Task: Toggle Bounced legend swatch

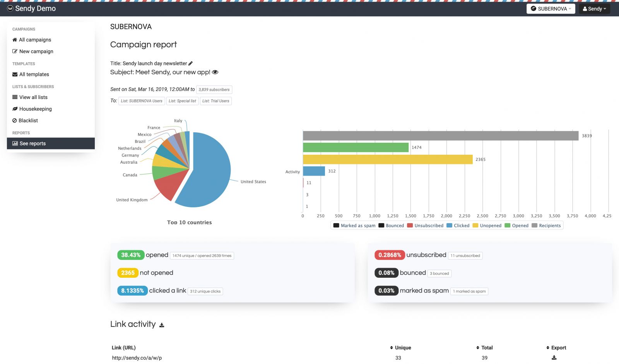Action: tap(381, 226)
